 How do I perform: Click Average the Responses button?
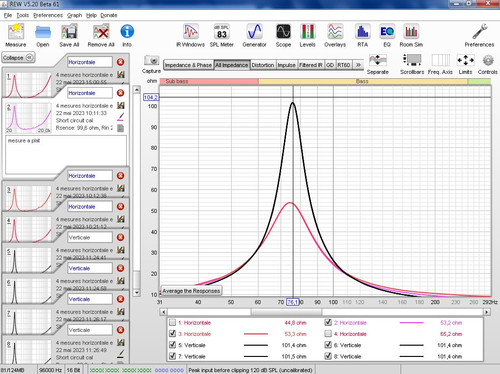[191, 291]
